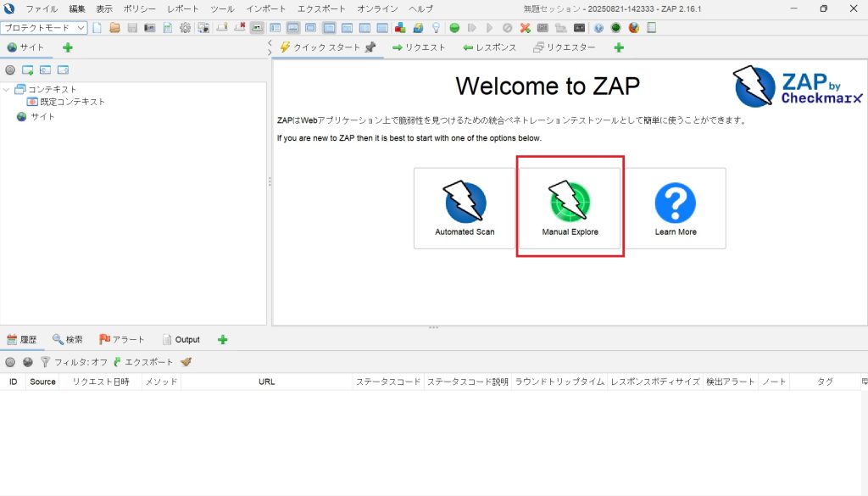868x496 pixels.
Task: Open the 編集 menu
Action: pos(77,8)
